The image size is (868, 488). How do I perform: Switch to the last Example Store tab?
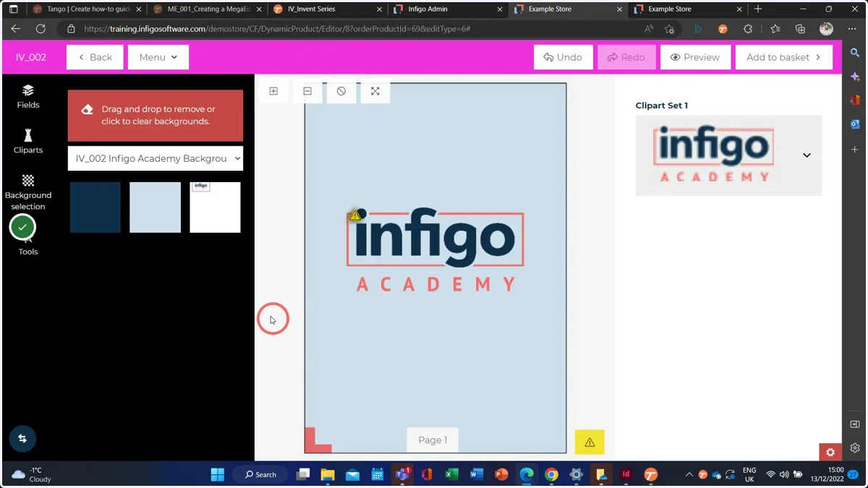(687, 9)
